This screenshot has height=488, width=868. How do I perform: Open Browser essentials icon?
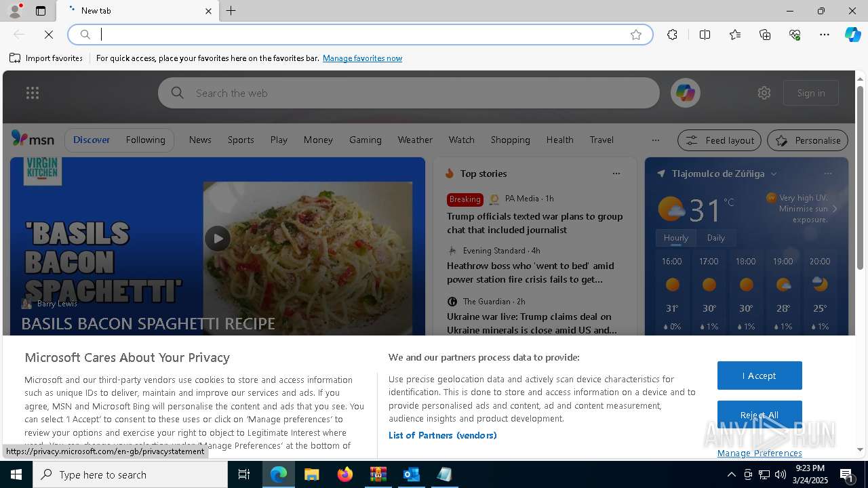pyautogui.click(x=795, y=35)
